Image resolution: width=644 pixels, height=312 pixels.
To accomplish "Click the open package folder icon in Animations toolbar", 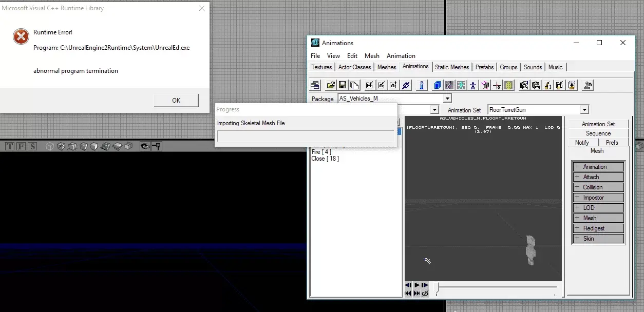I will [331, 85].
